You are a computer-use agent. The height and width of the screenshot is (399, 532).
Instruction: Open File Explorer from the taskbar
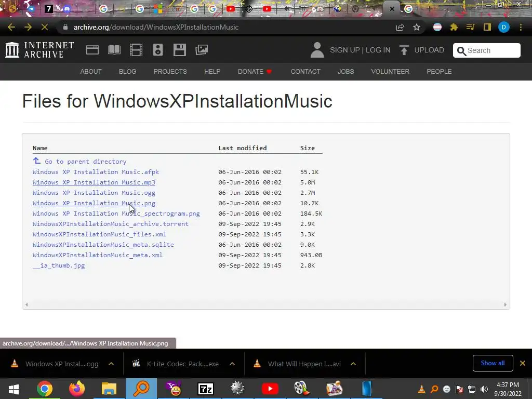coord(109,389)
